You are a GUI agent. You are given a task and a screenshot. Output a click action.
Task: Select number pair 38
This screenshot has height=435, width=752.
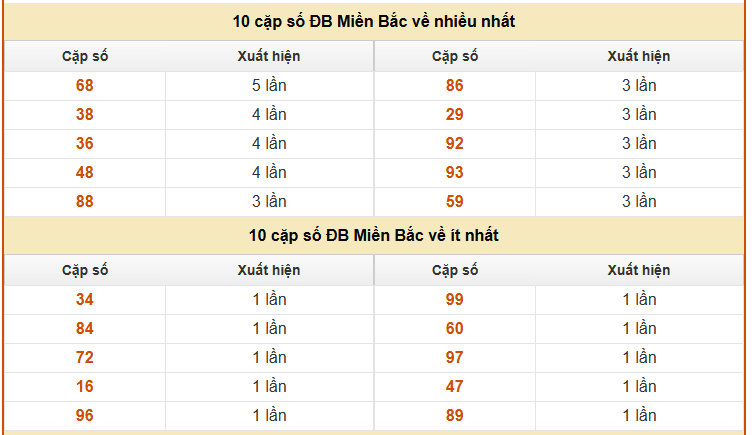pos(85,115)
